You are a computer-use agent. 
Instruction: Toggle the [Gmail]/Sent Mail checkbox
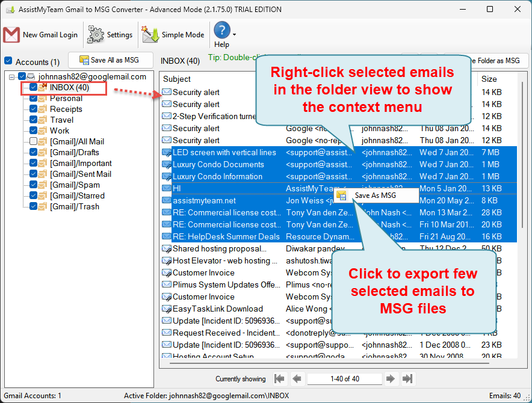[x=33, y=174]
